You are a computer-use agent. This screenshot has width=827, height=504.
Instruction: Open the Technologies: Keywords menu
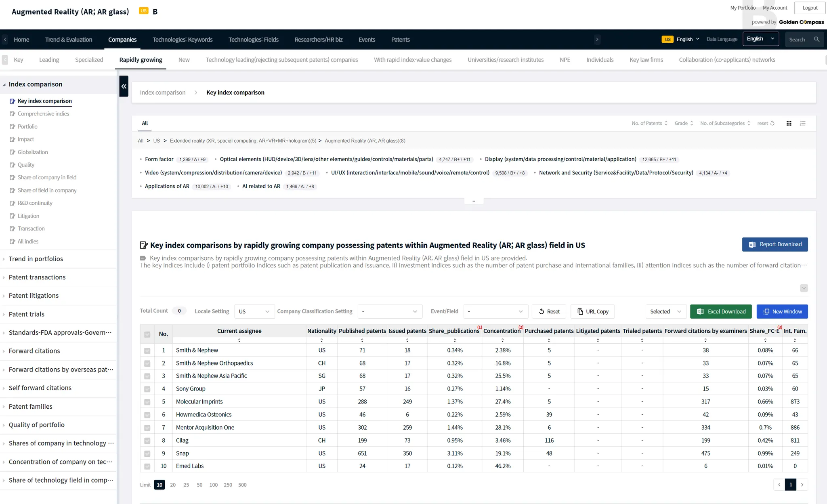click(x=182, y=40)
